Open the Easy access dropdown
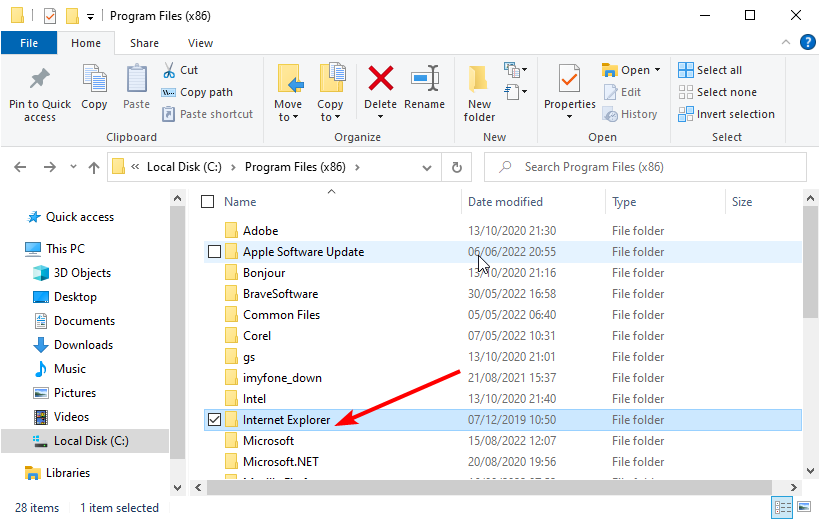The height and width of the screenshot is (520, 820). pyautogui.click(x=515, y=92)
